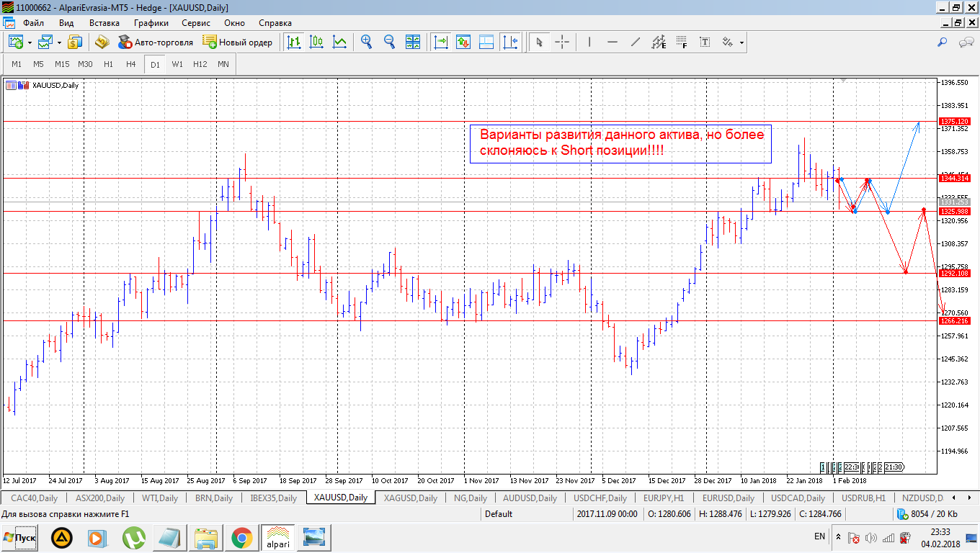Viewport: 980px width, 553px height.
Task: Select W1 timeframe
Action: click(x=177, y=64)
